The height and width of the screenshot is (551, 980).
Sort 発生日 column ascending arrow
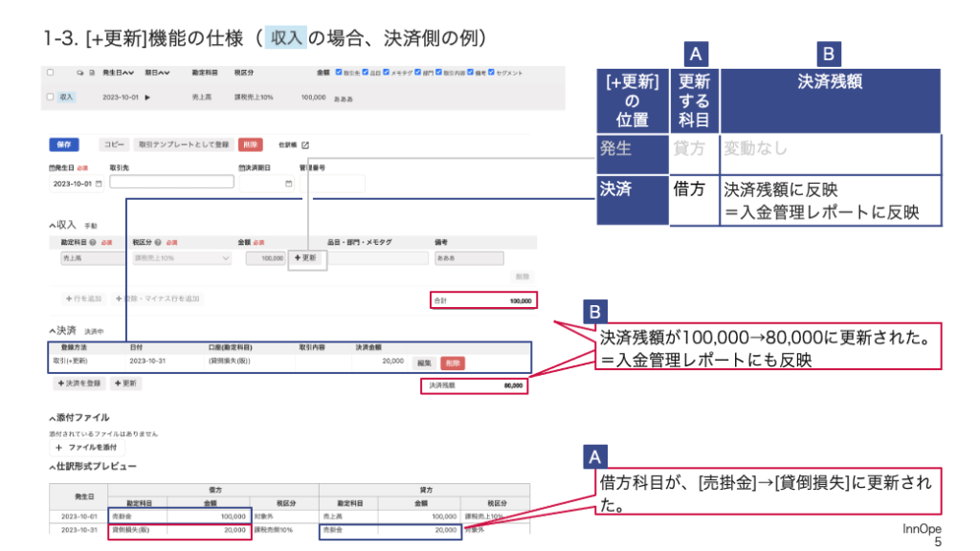(125, 73)
